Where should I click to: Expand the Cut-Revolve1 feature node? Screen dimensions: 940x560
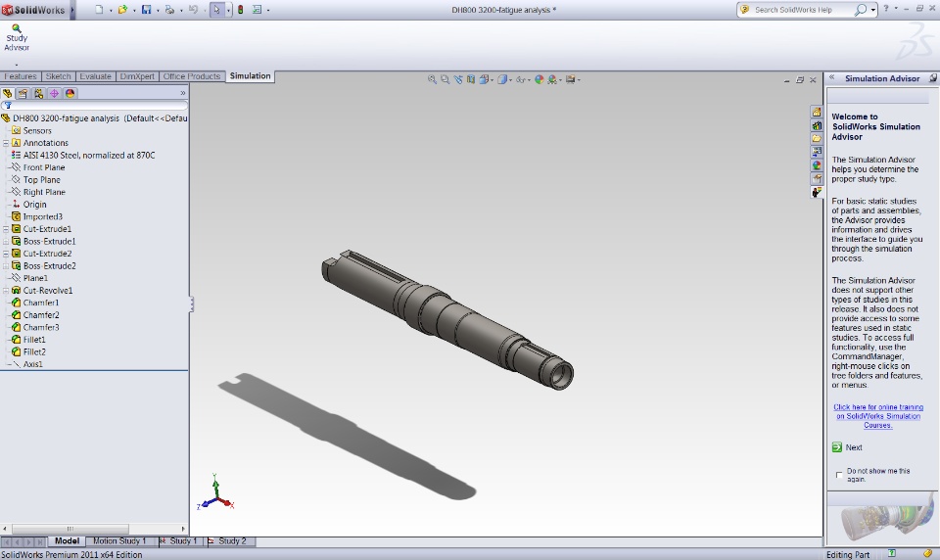point(6,290)
